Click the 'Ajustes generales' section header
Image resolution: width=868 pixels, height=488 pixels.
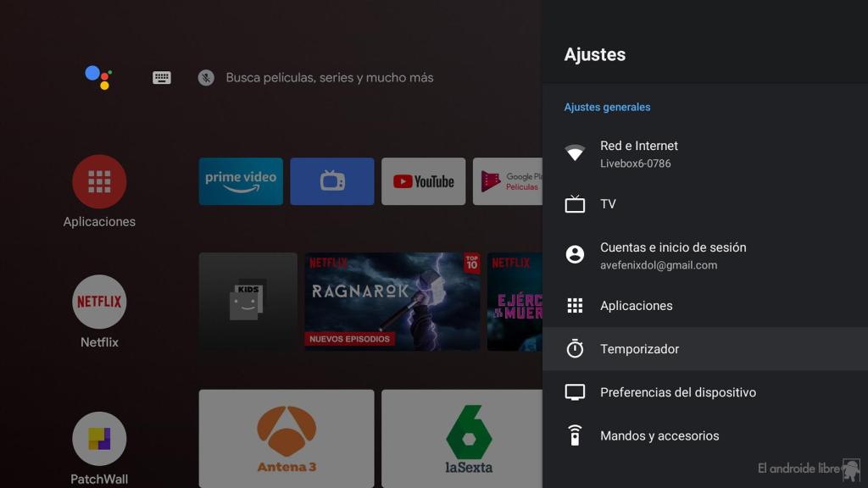click(607, 107)
